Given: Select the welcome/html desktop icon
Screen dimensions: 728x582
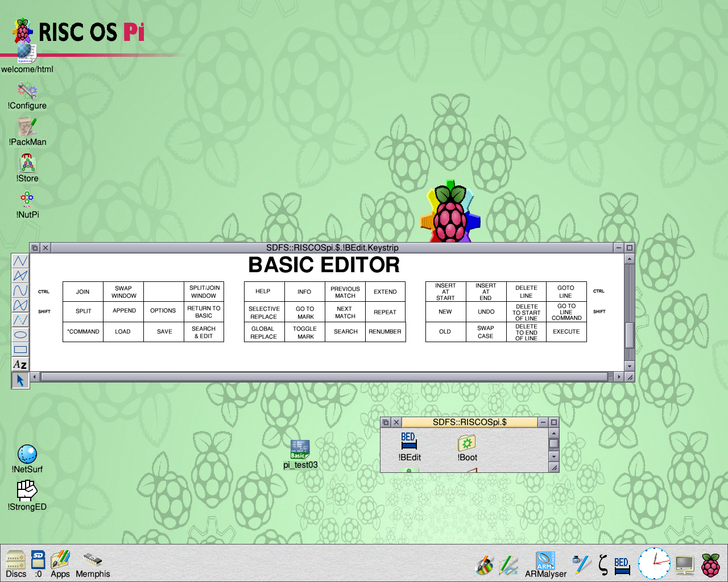Looking at the screenshot, I should tap(27, 59).
